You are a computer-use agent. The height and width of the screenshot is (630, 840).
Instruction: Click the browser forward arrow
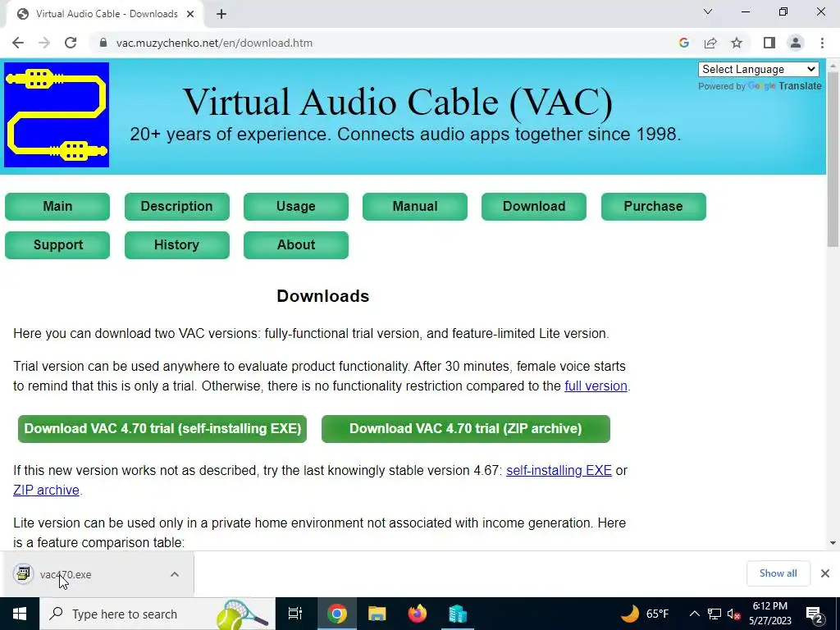click(44, 43)
